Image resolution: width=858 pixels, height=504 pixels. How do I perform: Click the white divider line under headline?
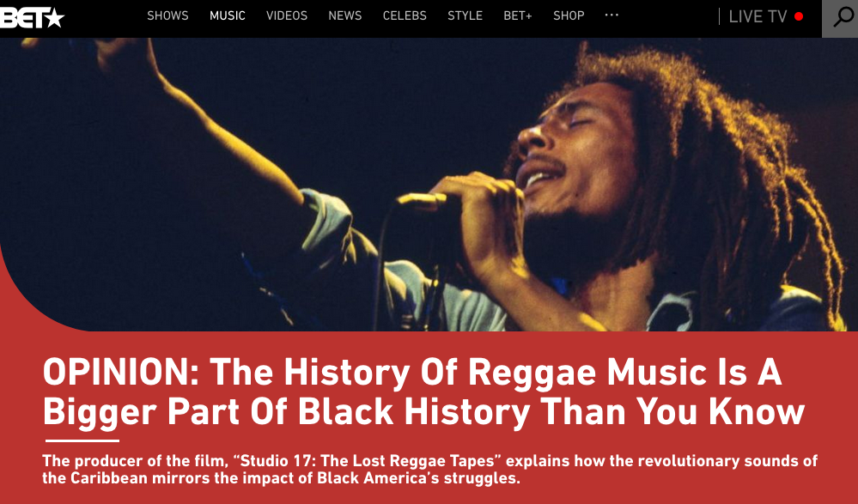click(82, 440)
